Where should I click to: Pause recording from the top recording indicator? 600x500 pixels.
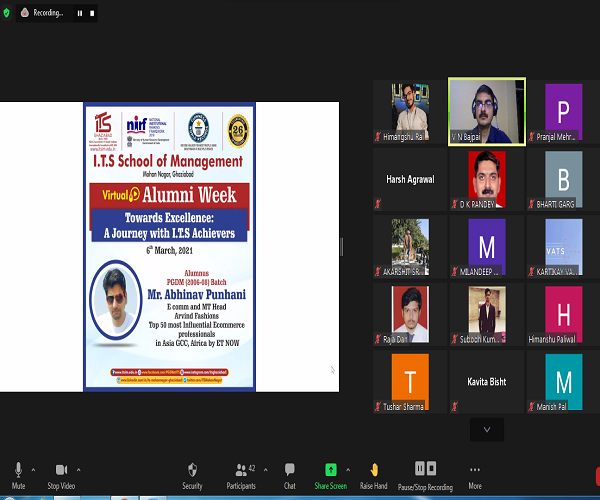pyautogui.click(x=80, y=13)
